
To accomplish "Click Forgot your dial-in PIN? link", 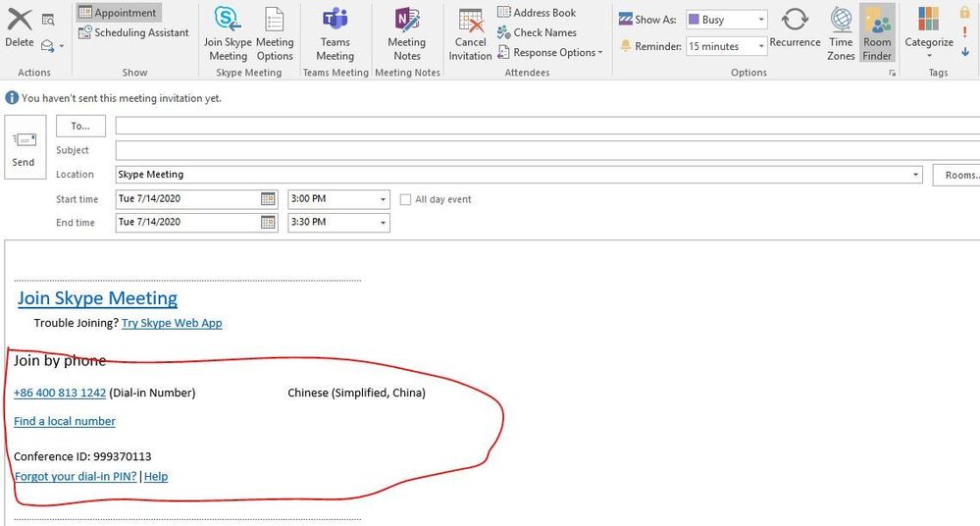I will (x=76, y=477).
